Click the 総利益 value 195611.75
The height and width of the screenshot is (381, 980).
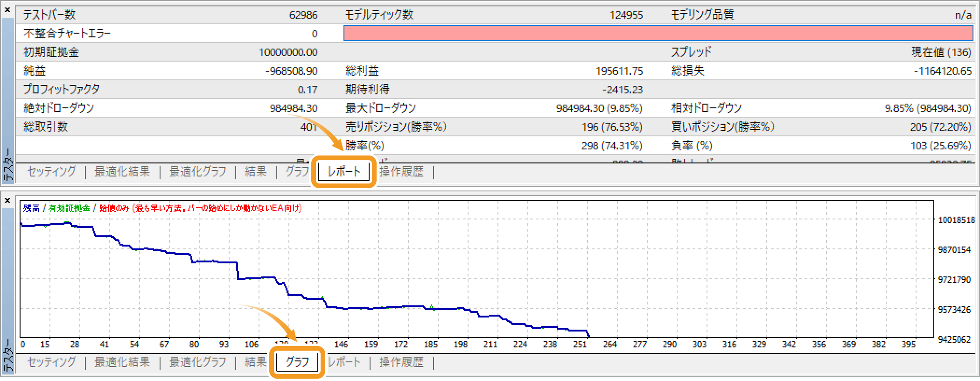[619, 71]
